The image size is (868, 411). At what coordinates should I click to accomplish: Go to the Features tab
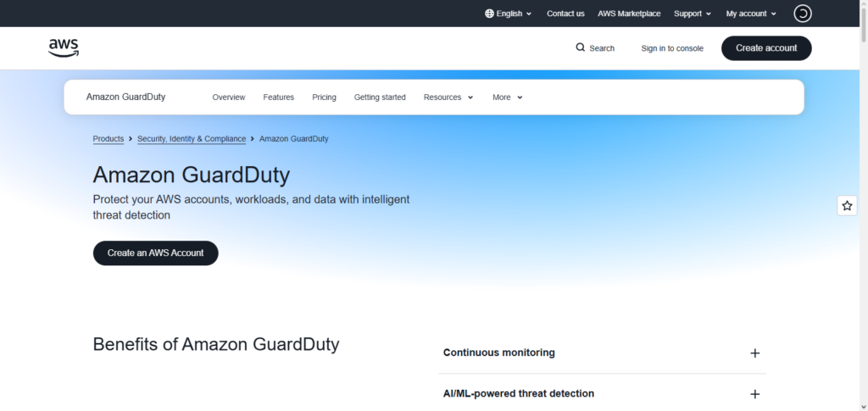tap(278, 97)
